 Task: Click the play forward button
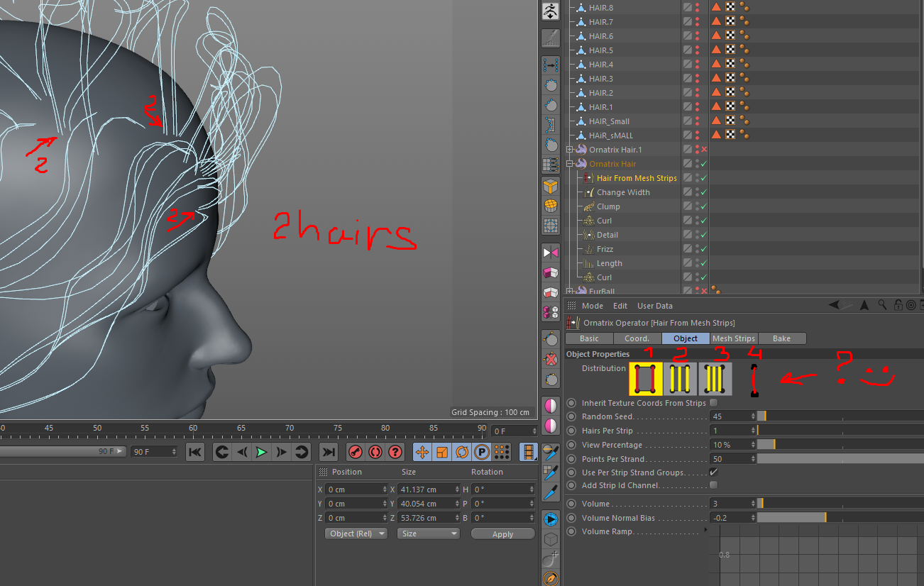262,452
